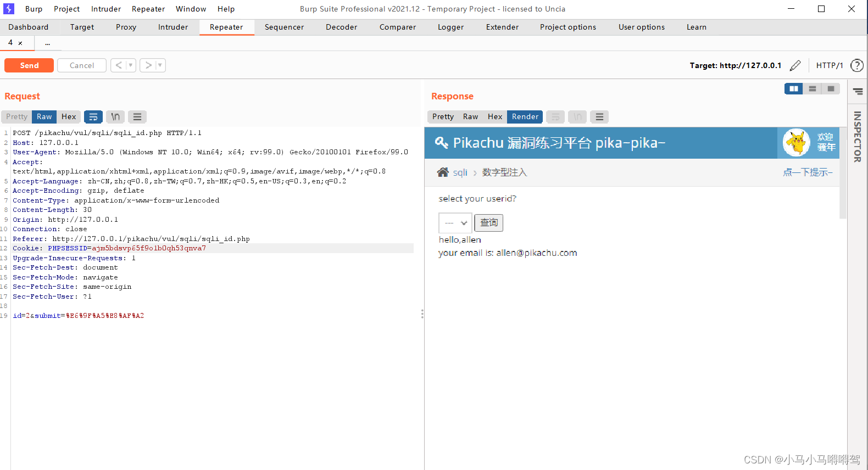Click HTTP/1 protocol label

pyautogui.click(x=830, y=65)
